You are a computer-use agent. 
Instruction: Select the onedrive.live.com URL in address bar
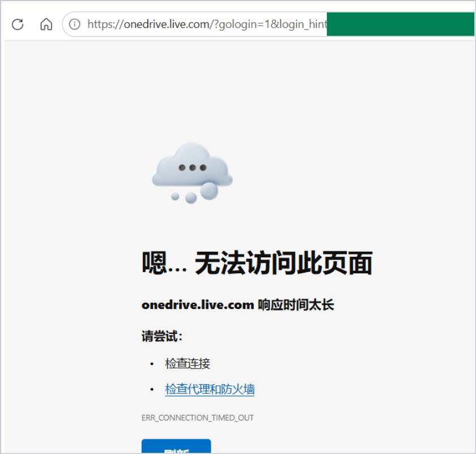[x=207, y=24]
